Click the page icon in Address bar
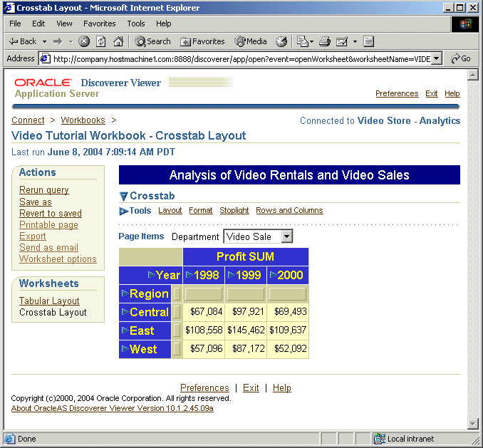This screenshot has width=483, height=448. point(46,58)
